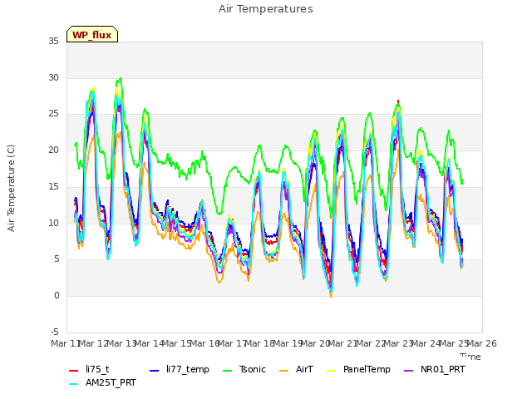The width and height of the screenshot is (532, 399).
Task: Click the red li75_t legend swatch
Action: [x=74, y=371]
